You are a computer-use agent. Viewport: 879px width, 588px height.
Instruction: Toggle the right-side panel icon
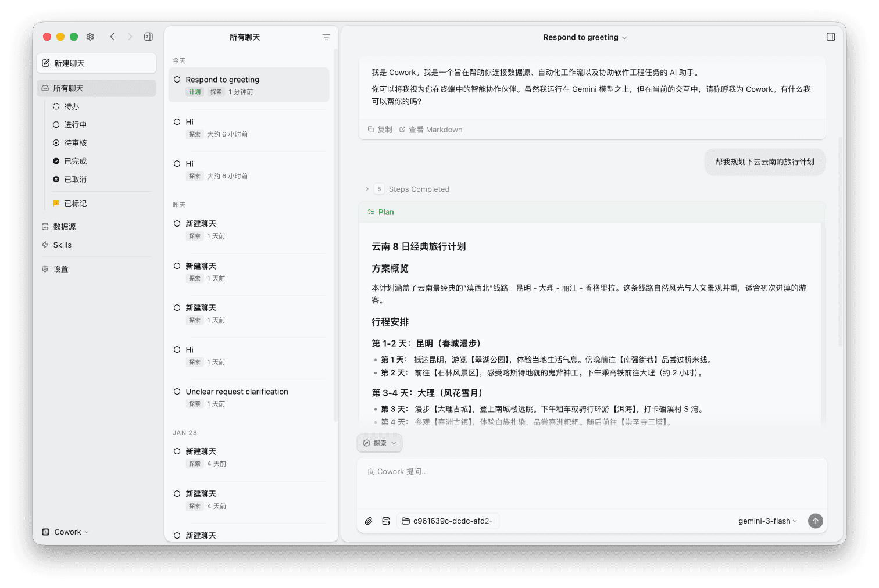click(x=830, y=37)
